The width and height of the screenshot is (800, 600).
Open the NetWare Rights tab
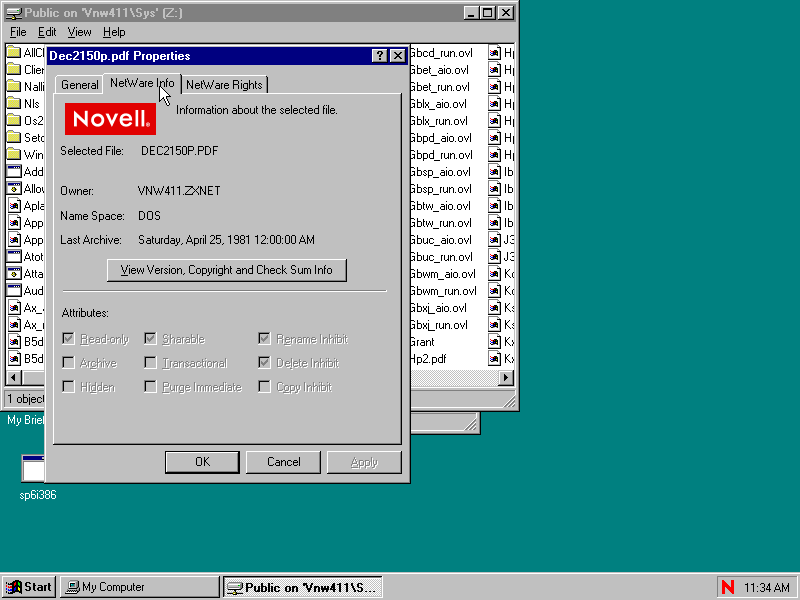224,85
